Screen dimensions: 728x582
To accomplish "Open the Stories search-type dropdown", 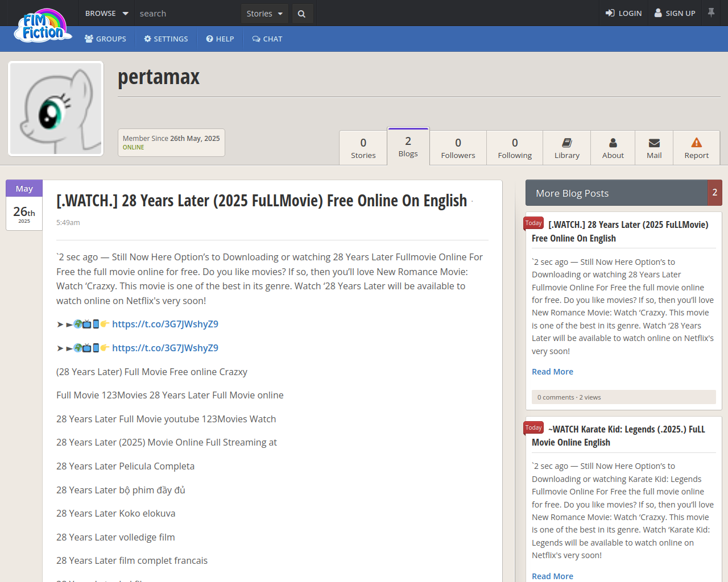I will 264,14.
